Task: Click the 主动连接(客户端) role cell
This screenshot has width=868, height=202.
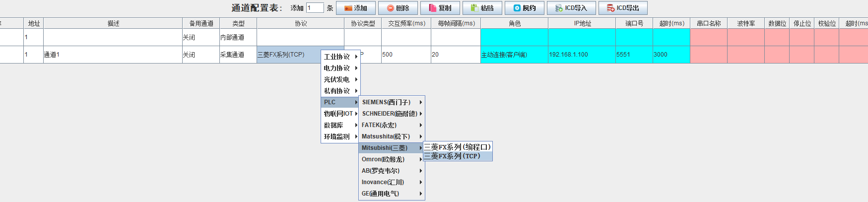Action: point(514,55)
